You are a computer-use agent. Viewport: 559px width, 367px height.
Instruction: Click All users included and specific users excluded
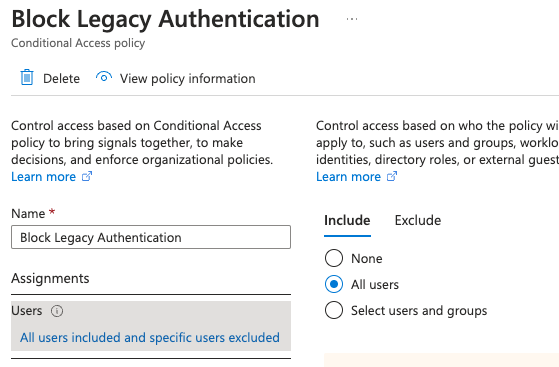(x=150, y=337)
